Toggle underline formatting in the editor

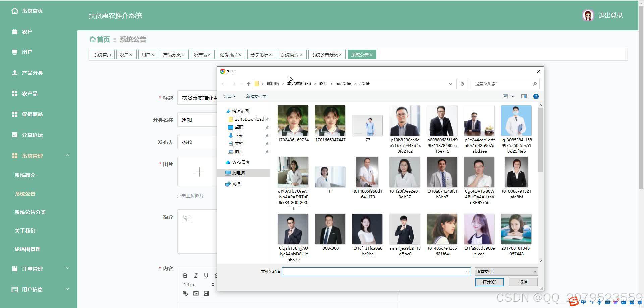click(x=206, y=276)
